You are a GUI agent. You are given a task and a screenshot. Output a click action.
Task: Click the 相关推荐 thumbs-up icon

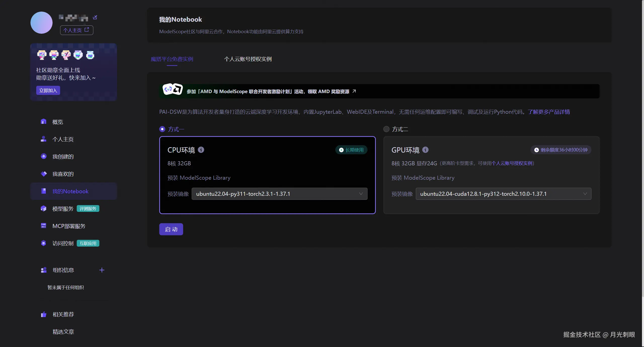pos(44,314)
